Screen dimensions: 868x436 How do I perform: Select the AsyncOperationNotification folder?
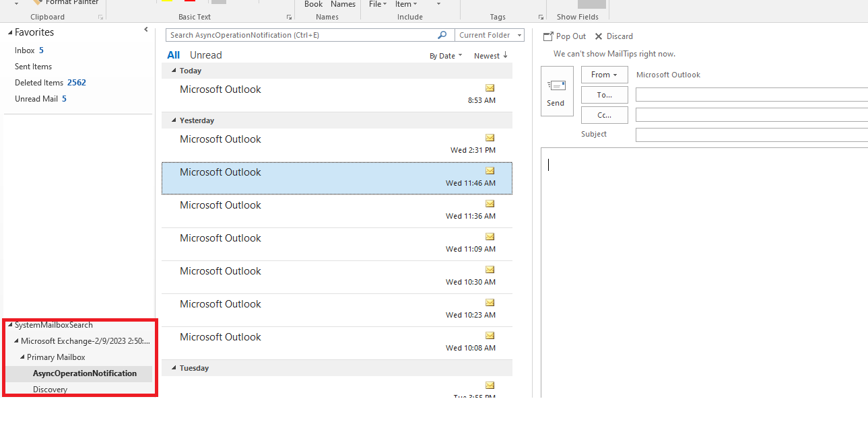(85, 373)
